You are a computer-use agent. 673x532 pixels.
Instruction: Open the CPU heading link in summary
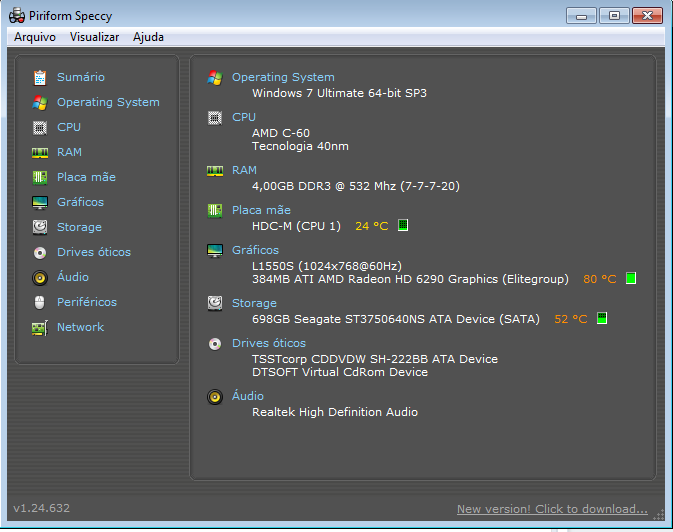244,117
